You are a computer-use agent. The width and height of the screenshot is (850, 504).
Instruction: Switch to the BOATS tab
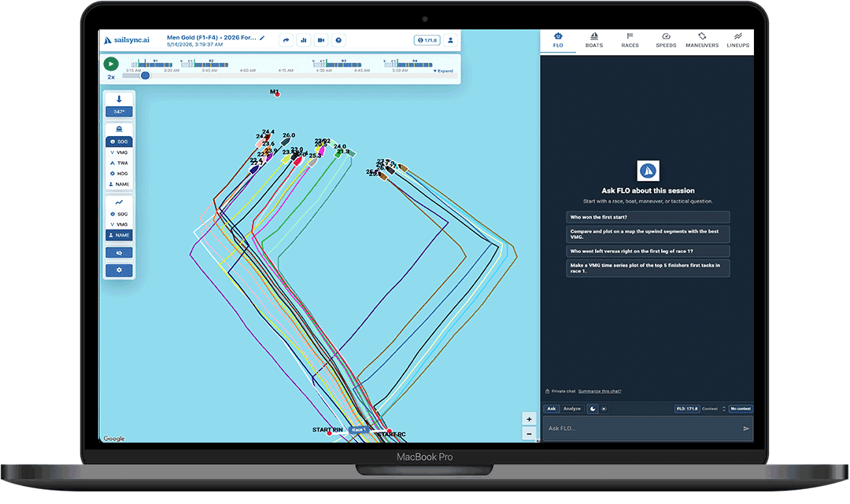(594, 41)
